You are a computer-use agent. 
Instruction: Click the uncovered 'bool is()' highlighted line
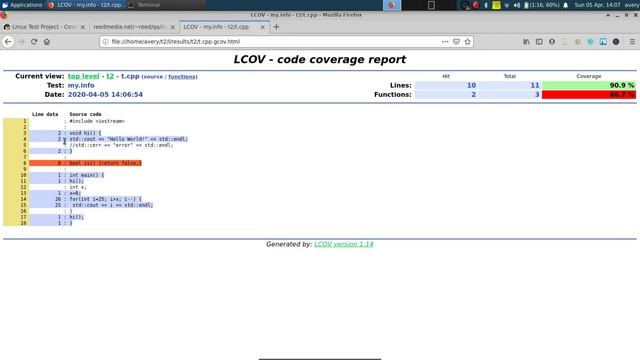(105, 163)
